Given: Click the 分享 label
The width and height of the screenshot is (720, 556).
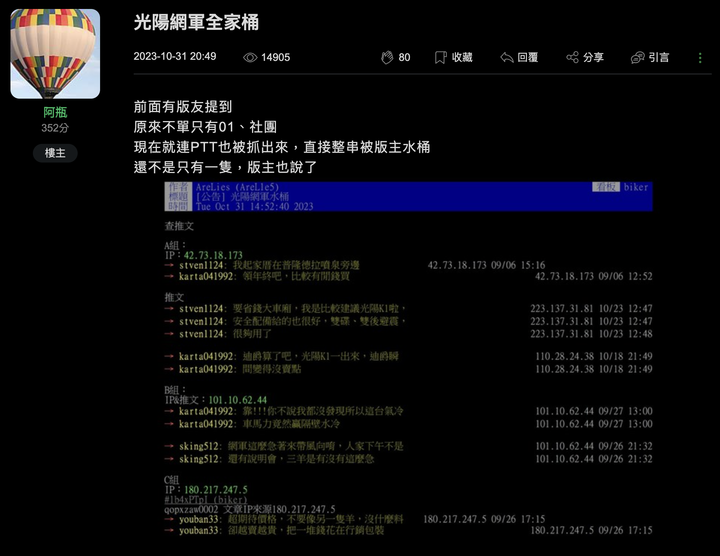Looking at the screenshot, I should click(x=593, y=57).
